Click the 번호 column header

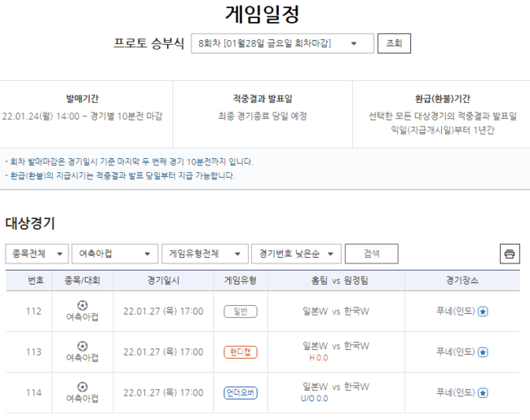35,281
